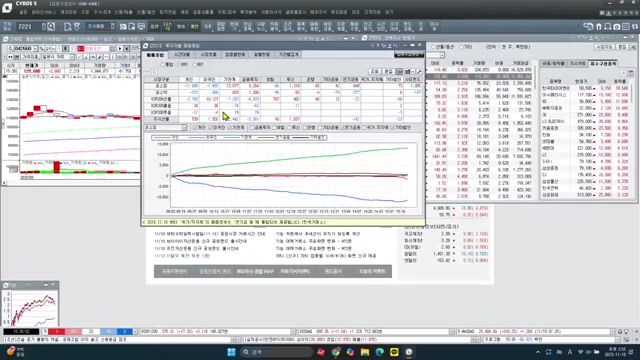
Task: Click the grid layout icon at top right toolbar
Action: click(x=626, y=27)
